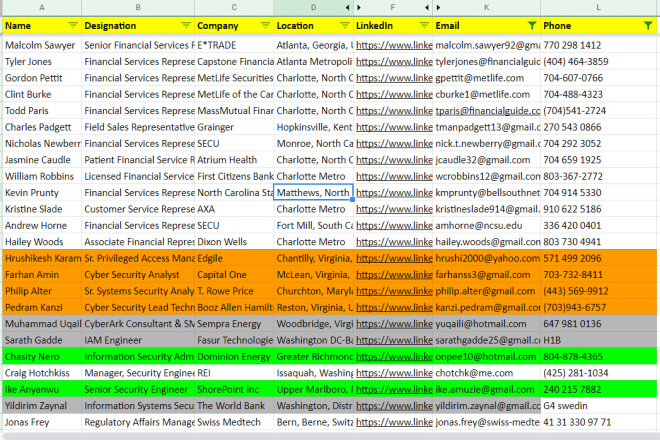Open the active Email column filter

pyautogui.click(x=532, y=26)
